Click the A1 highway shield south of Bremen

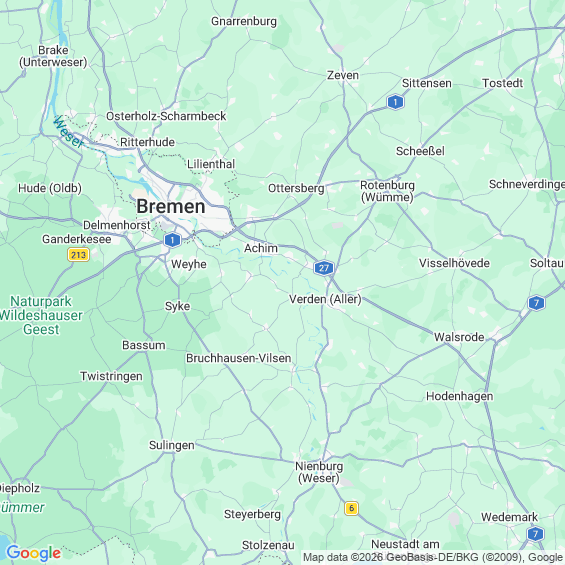pyautogui.click(x=172, y=240)
